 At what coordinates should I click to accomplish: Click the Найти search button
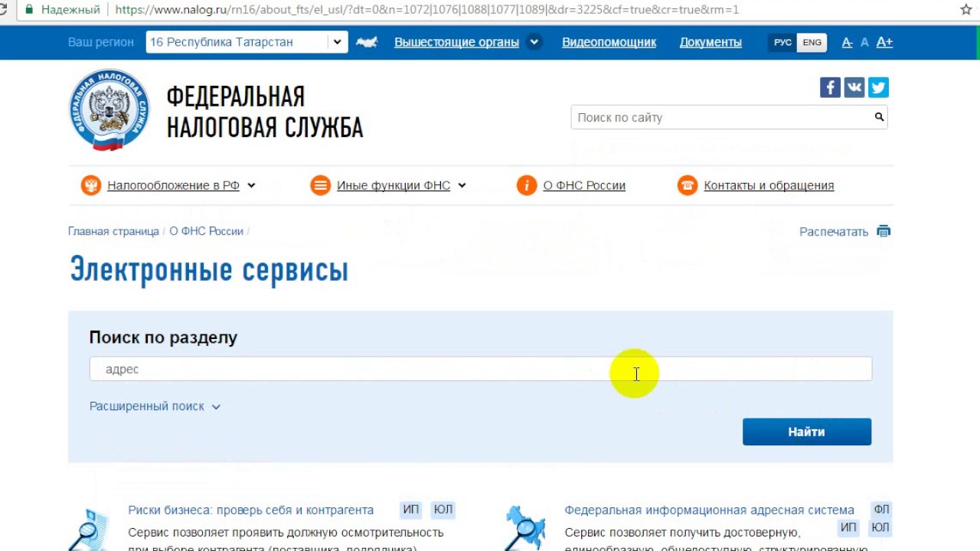(x=807, y=432)
